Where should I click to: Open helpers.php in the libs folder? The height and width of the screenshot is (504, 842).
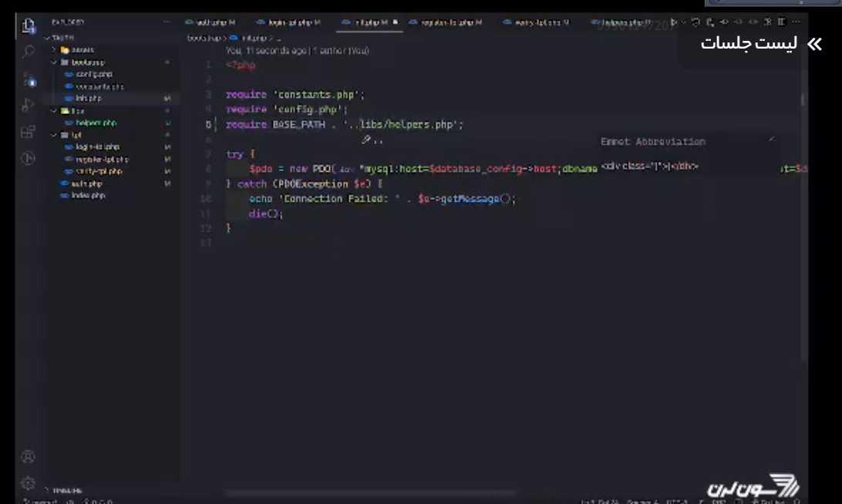[96, 123]
